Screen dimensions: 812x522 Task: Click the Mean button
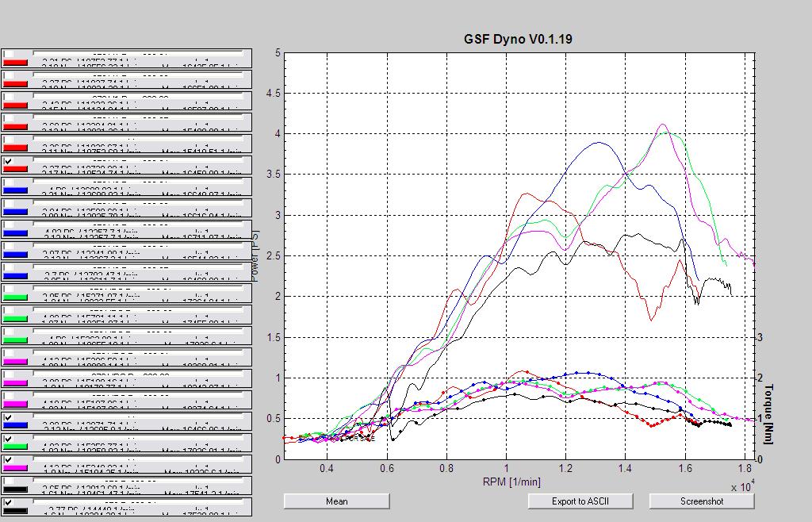coord(336,501)
